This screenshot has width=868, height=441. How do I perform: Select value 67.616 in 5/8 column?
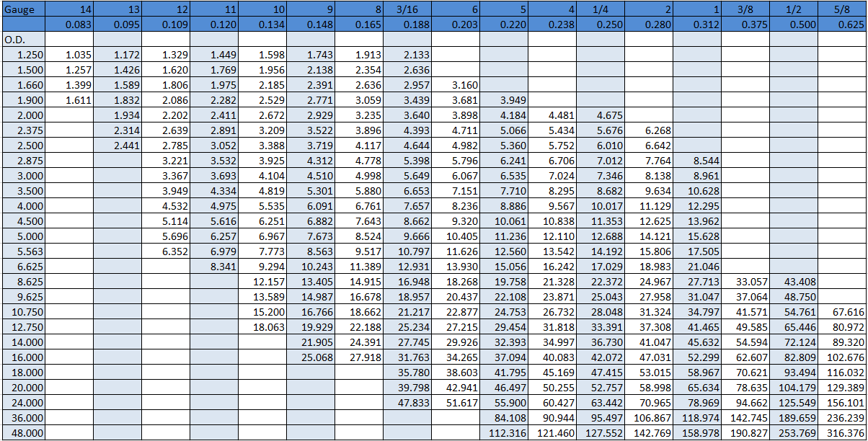(x=841, y=312)
